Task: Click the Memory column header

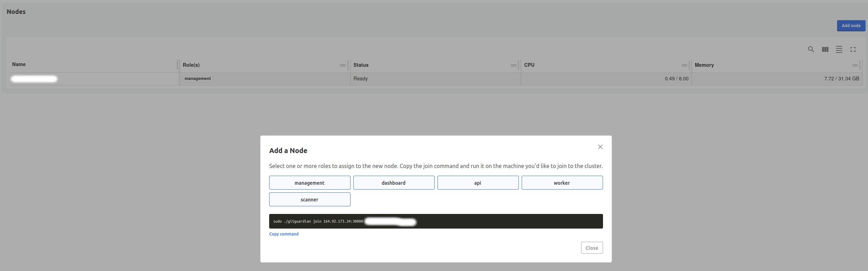Action: pos(704,65)
